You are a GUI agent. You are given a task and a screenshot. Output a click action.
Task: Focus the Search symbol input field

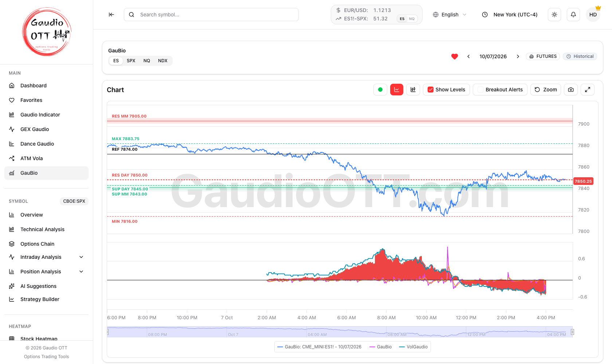click(x=211, y=15)
